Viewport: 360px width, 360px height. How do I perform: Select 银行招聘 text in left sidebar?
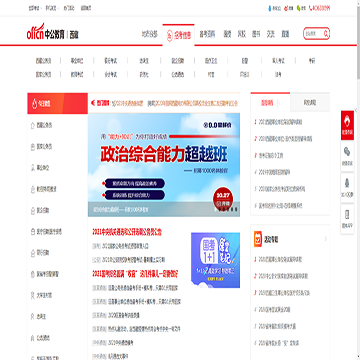click(43, 253)
